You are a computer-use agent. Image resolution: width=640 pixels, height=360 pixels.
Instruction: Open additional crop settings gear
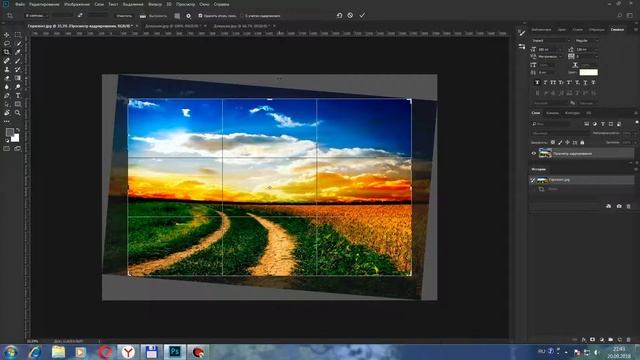pos(189,16)
